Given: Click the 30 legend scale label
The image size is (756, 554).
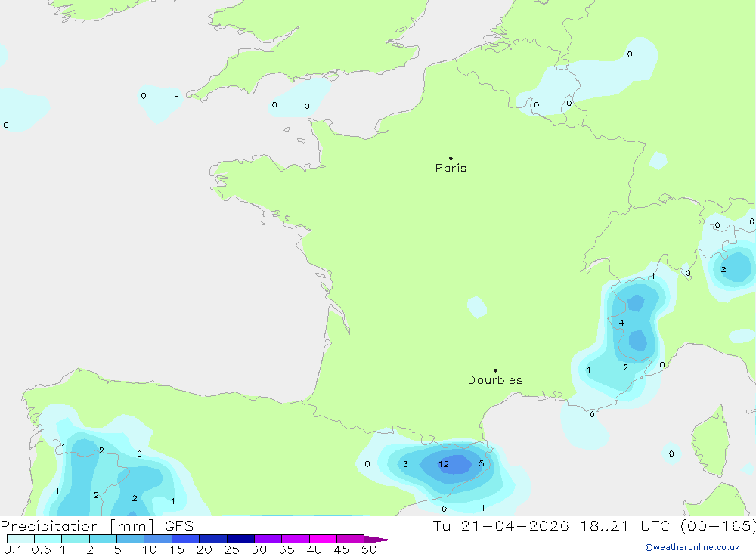Looking at the screenshot, I should pos(259,549).
